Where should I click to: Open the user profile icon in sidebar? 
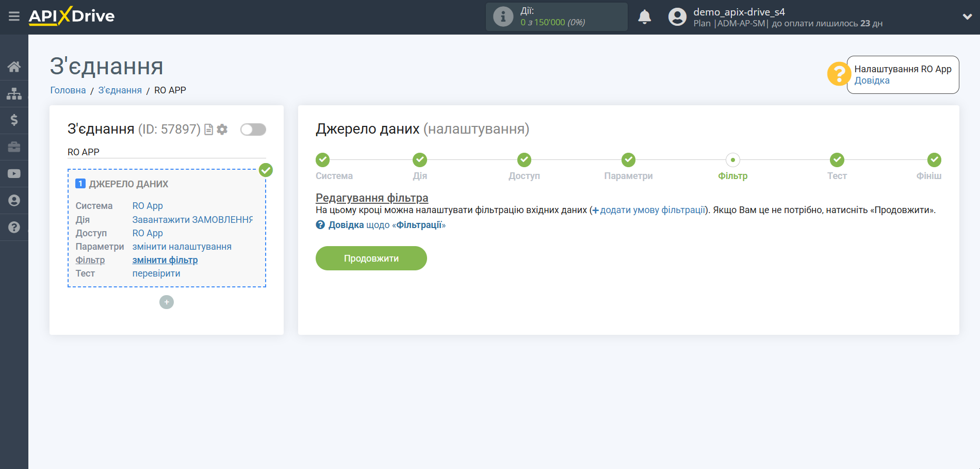point(14,200)
